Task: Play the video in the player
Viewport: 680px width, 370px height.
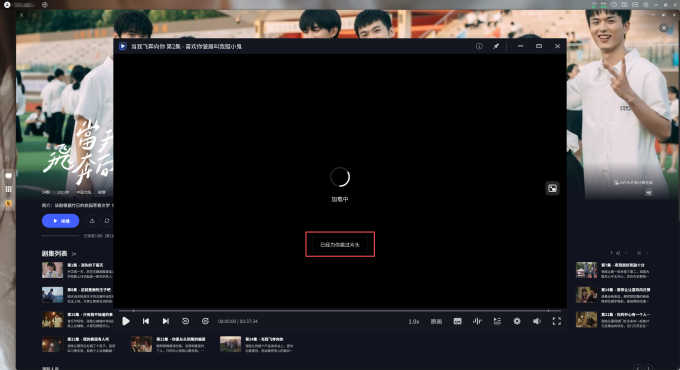Action: point(126,321)
